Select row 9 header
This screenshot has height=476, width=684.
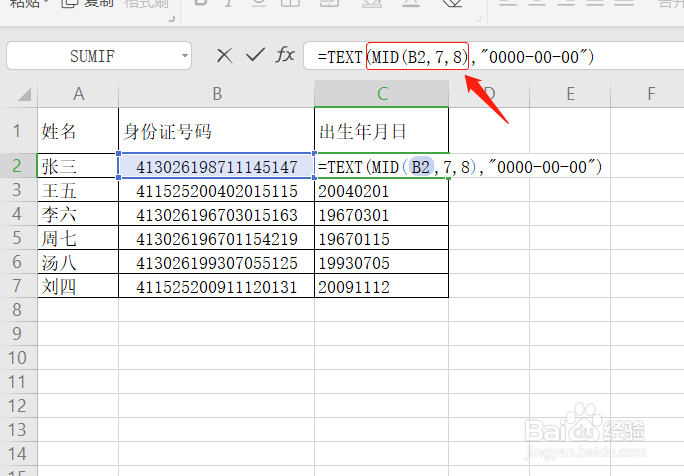pos(17,334)
